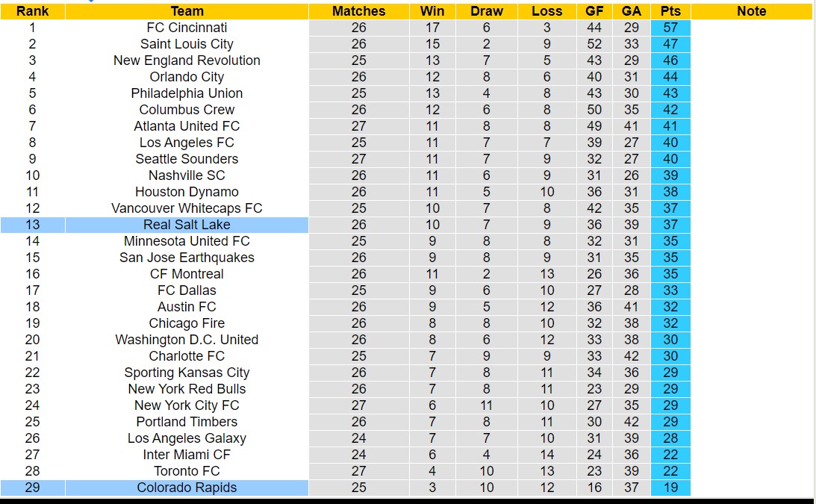Open the Colorado Rapids team link

click(187, 488)
